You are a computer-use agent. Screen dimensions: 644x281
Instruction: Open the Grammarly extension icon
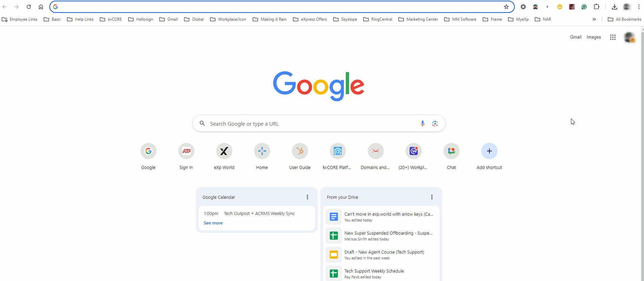(x=584, y=7)
